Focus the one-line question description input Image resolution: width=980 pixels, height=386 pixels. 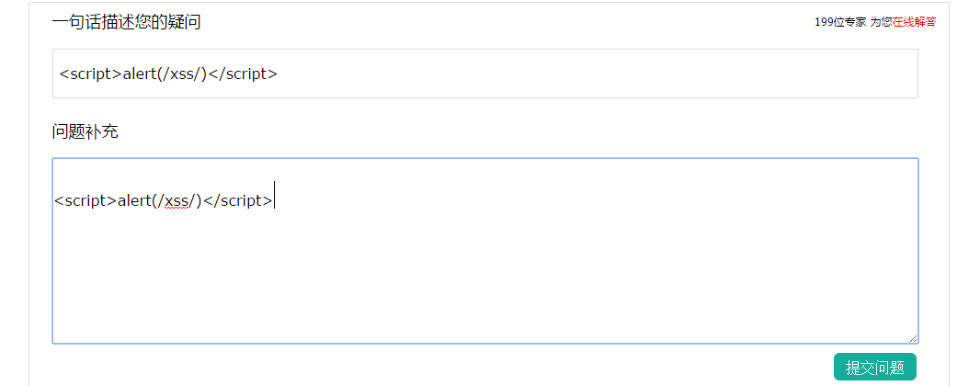pos(485,74)
